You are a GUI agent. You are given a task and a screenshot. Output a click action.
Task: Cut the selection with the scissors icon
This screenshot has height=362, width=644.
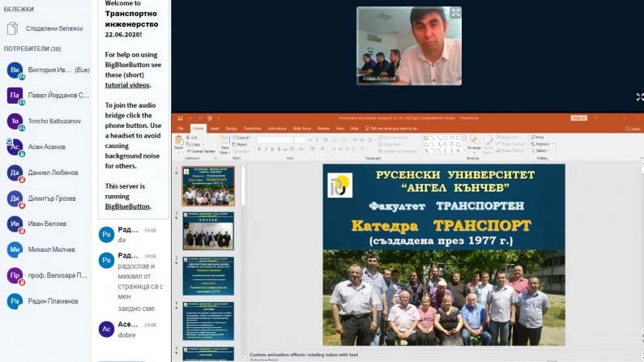pyautogui.click(x=191, y=138)
